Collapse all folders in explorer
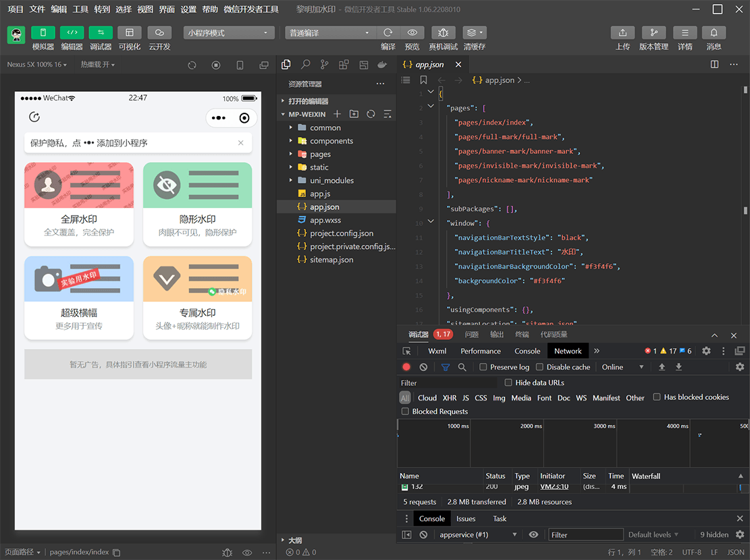The width and height of the screenshot is (750, 560). pyautogui.click(x=387, y=114)
